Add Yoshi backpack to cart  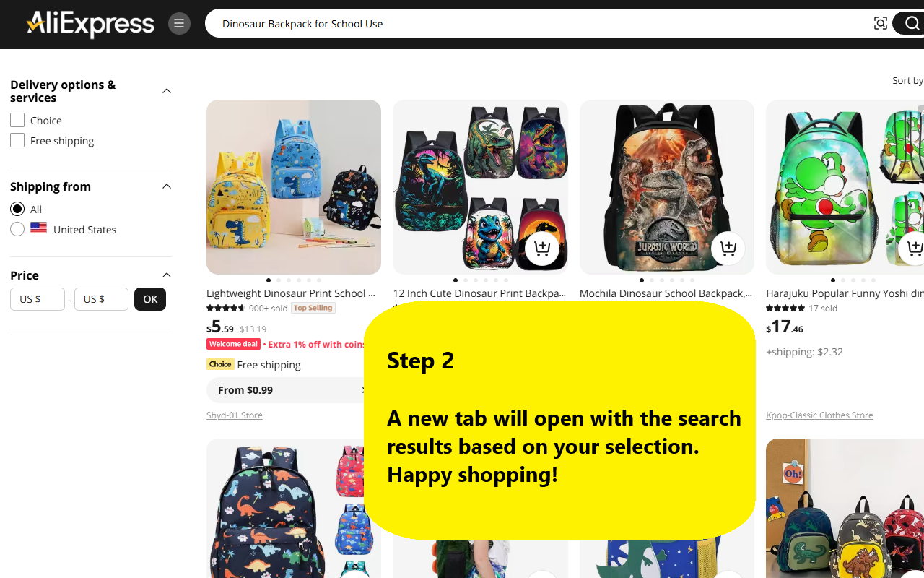point(914,249)
